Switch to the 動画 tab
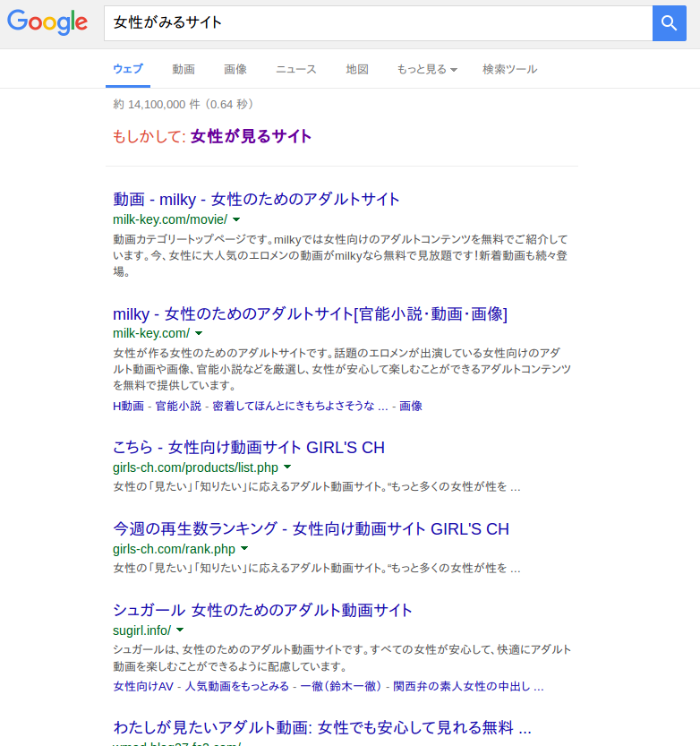The width and height of the screenshot is (700, 746). pos(184,70)
